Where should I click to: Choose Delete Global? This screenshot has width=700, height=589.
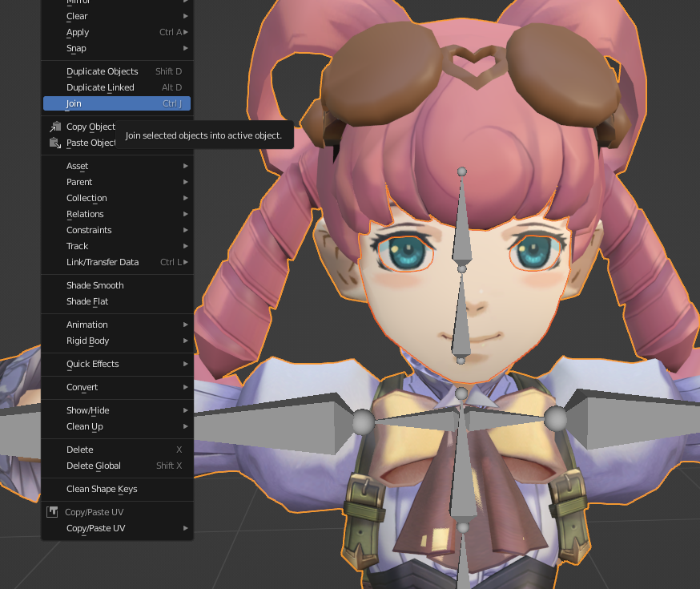tap(117, 466)
